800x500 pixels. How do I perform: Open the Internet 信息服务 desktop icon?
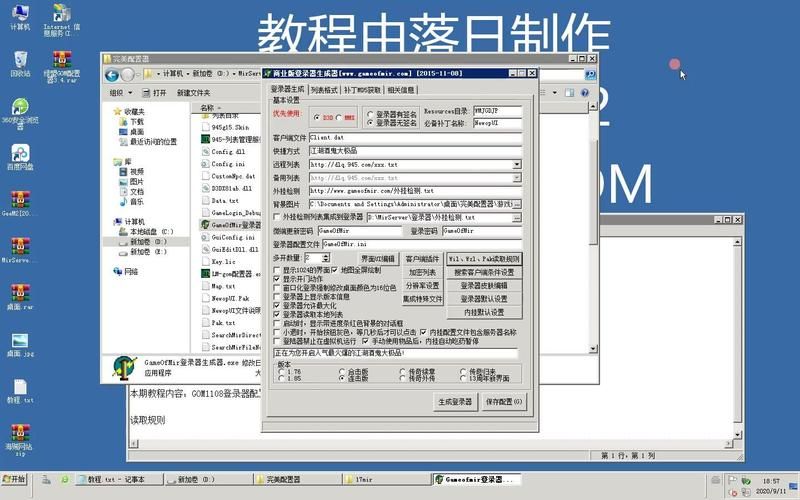point(62,19)
